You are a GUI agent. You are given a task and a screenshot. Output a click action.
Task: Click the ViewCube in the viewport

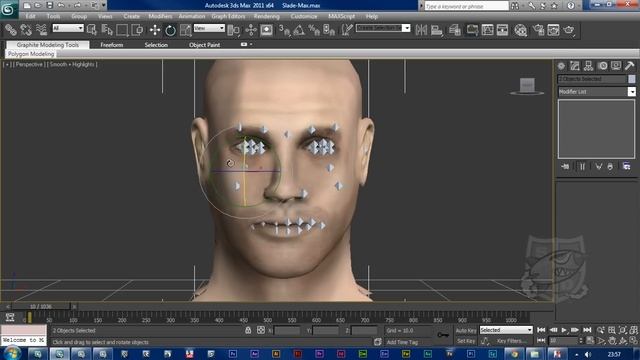pyautogui.click(x=527, y=85)
